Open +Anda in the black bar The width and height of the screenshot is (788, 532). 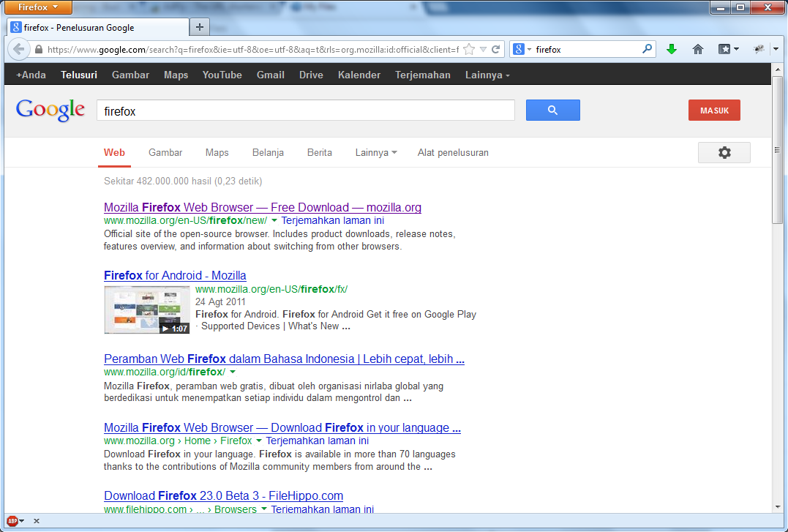pos(31,75)
